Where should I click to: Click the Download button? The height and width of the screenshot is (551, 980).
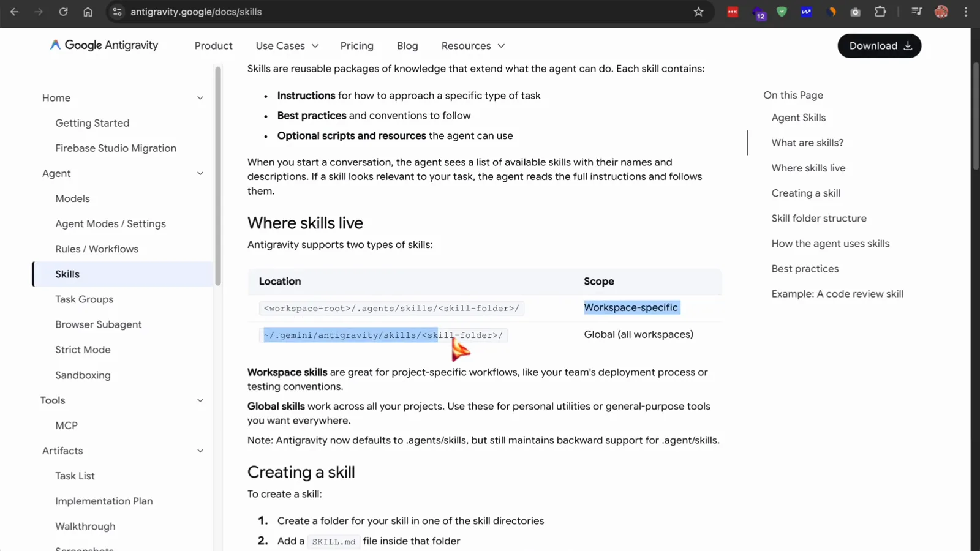pos(879,46)
